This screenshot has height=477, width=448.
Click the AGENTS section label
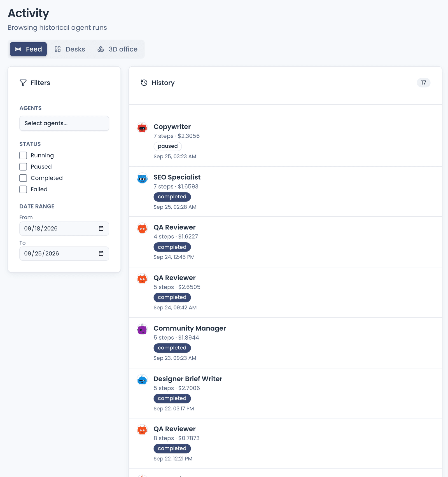(x=31, y=108)
